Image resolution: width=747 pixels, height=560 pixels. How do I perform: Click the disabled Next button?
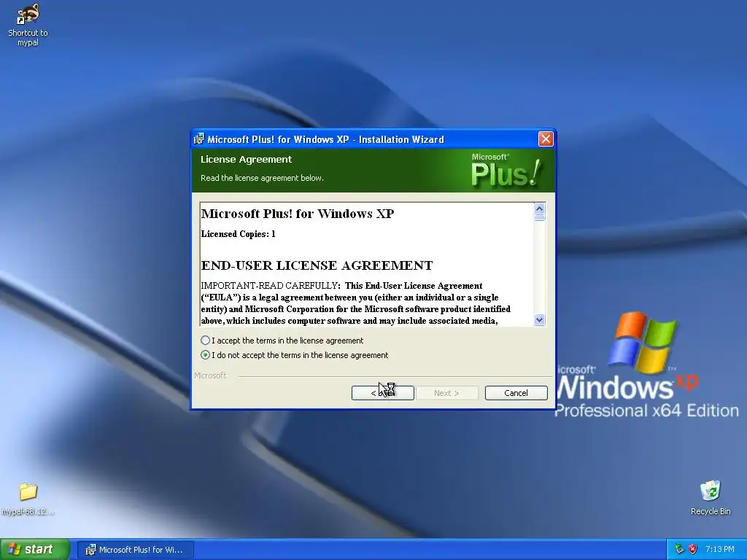click(x=446, y=393)
